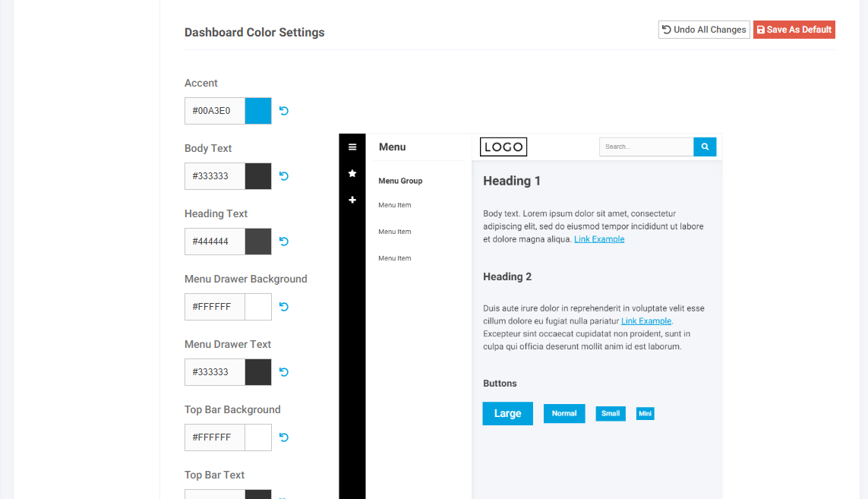Reset the Top Bar Background color
The height and width of the screenshot is (499, 868).
(x=284, y=437)
